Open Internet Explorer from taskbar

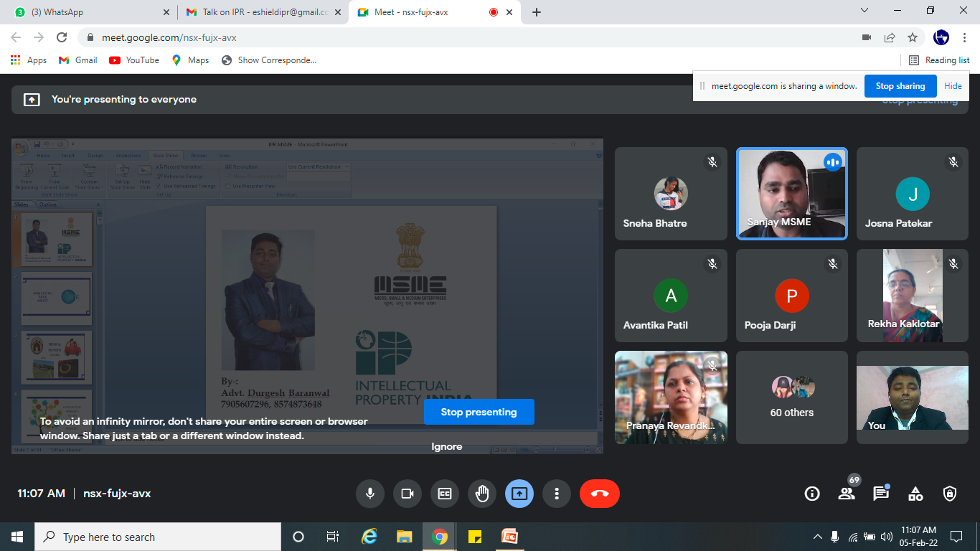click(369, 537)
